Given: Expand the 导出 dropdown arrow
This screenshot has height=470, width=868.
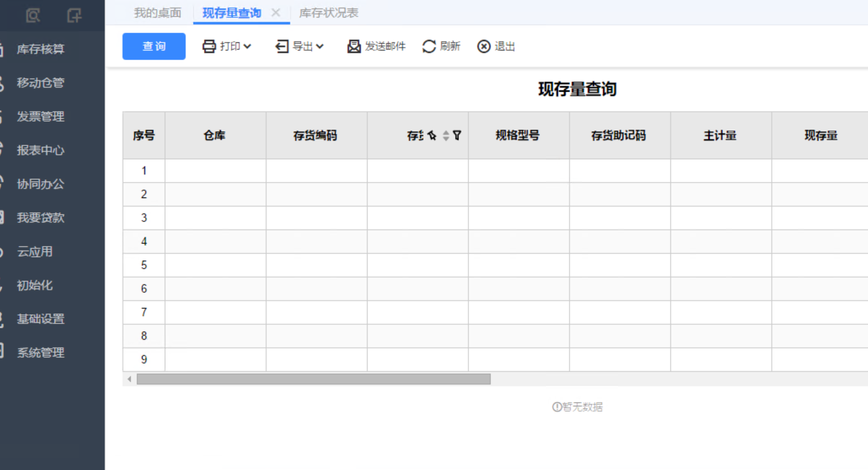Looking at the screenshot, I should (320, 47).
